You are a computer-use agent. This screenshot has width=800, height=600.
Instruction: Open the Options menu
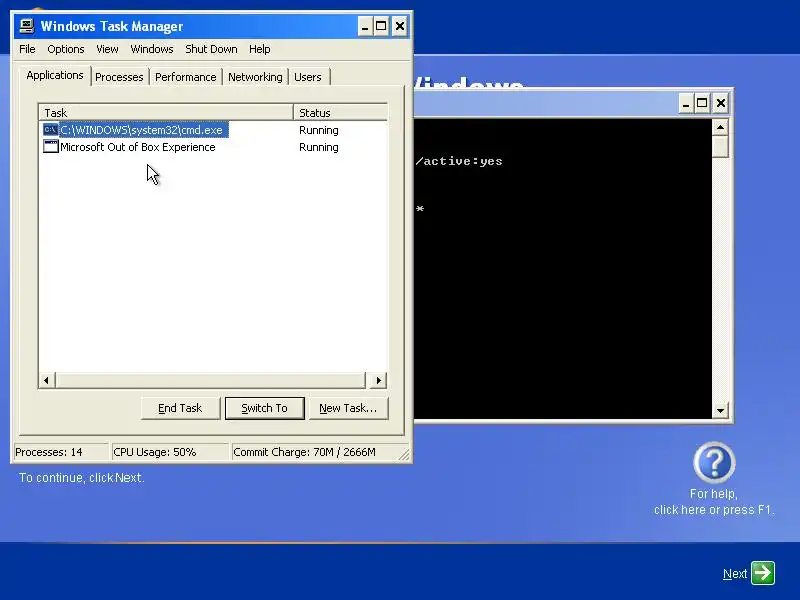coord(66,49)
